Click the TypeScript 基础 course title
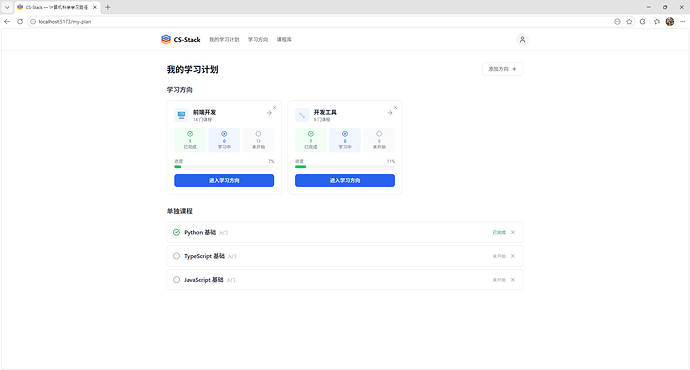The width and height of the screenshot is (690, 370). click(205, 256)
